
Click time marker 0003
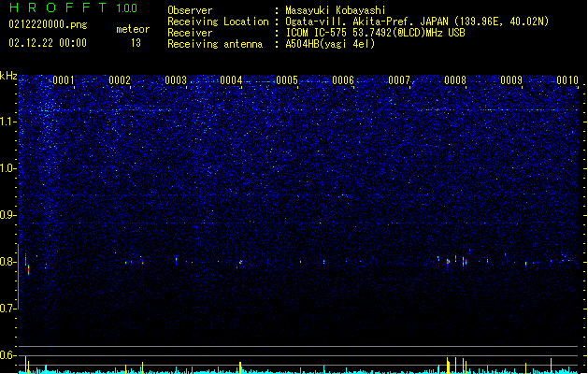point(176,80)
